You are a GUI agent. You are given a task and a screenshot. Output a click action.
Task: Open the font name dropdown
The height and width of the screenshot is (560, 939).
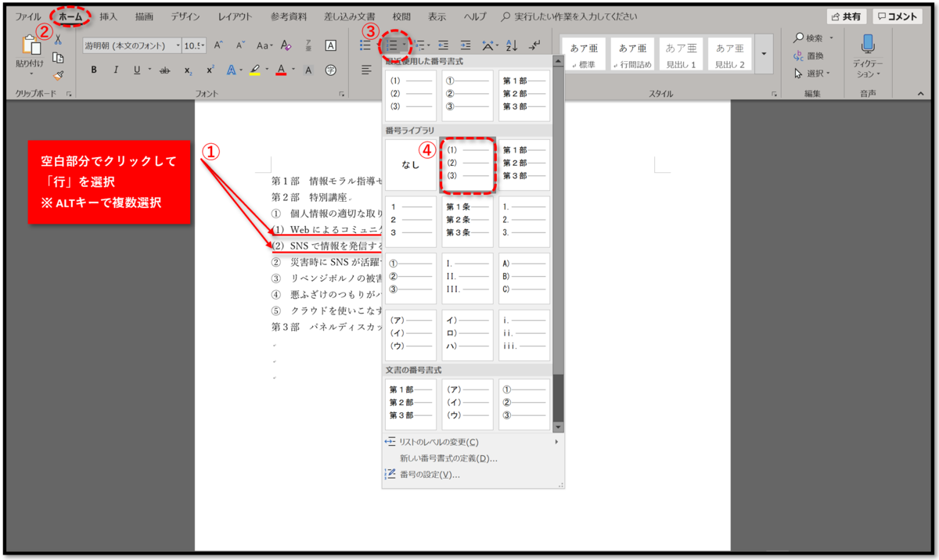[178, 45]
